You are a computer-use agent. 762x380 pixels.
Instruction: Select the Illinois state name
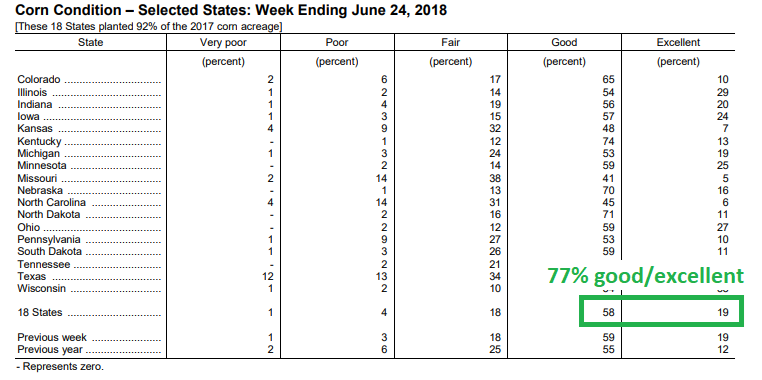pyautogui.click(x=32, y=92)
